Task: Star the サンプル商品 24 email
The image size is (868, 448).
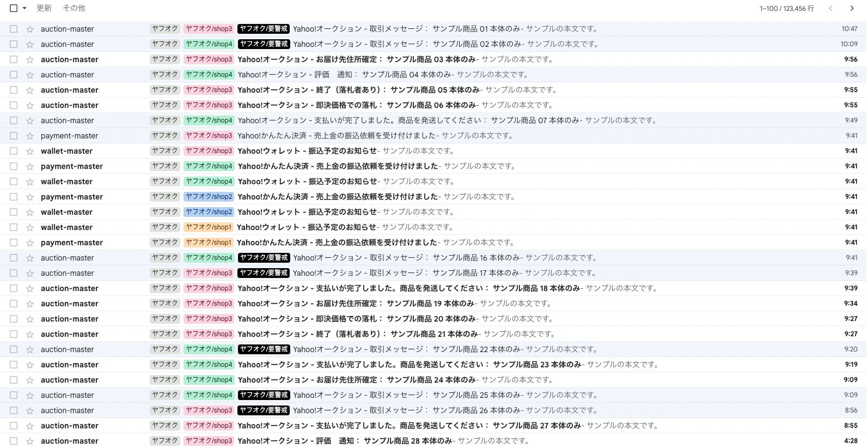Action: tap(30, 380)
